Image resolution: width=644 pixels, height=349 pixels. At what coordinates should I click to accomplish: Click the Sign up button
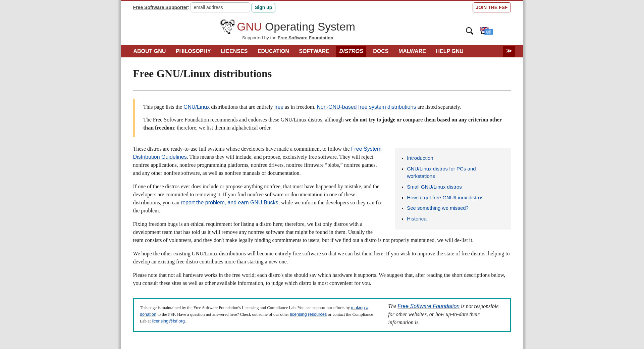coord(263,7)
